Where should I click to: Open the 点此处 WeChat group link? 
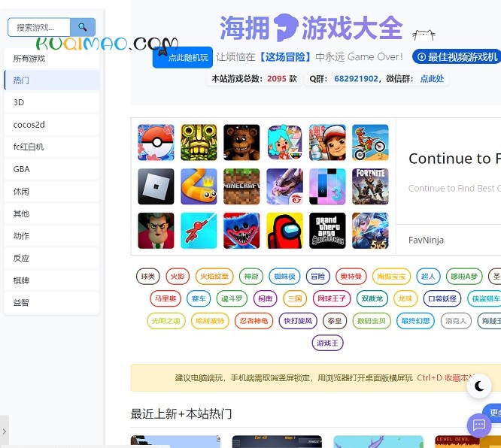[432, 79]
